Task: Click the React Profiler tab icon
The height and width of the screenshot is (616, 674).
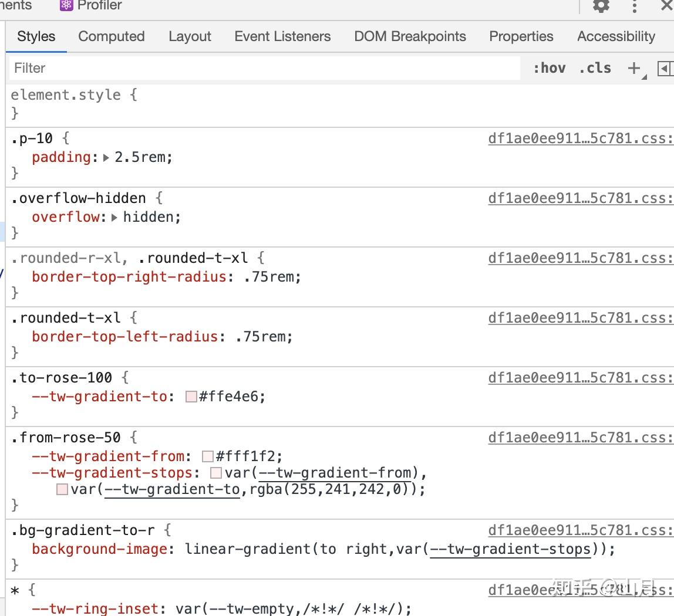Action: coord(66,5)
